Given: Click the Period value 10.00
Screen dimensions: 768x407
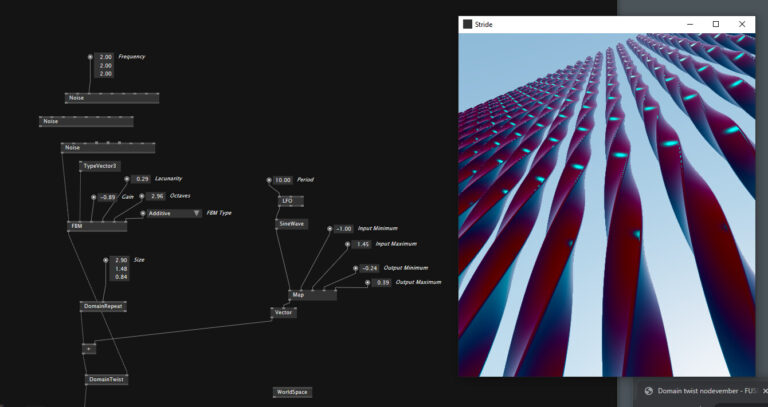Looking at the screenshot, I should [x=283, y=180].
